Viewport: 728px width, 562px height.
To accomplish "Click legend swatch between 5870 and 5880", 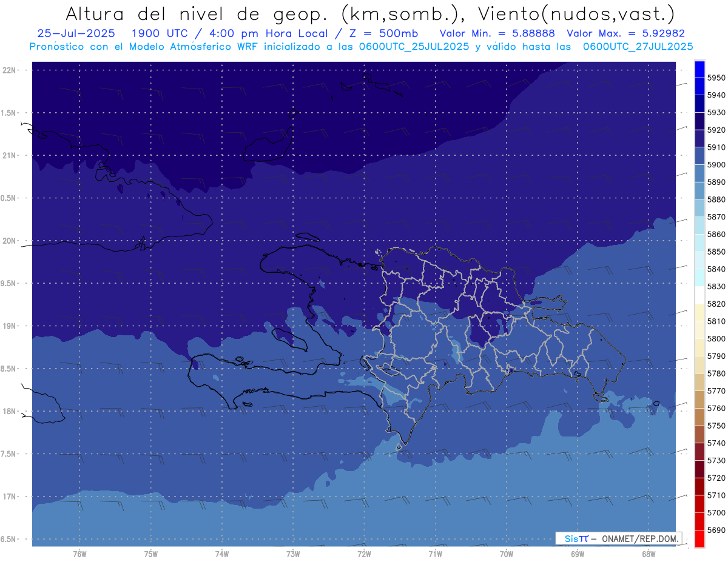I will pos(699,208).
